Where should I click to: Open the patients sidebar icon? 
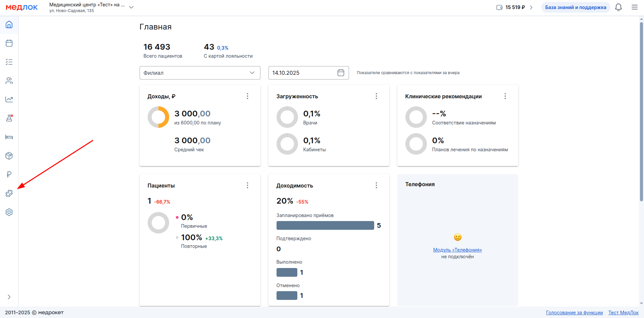(x=9, y=81)
